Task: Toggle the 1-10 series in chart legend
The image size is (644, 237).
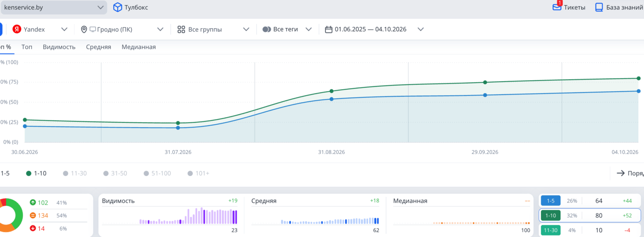Action: point(37,173)
